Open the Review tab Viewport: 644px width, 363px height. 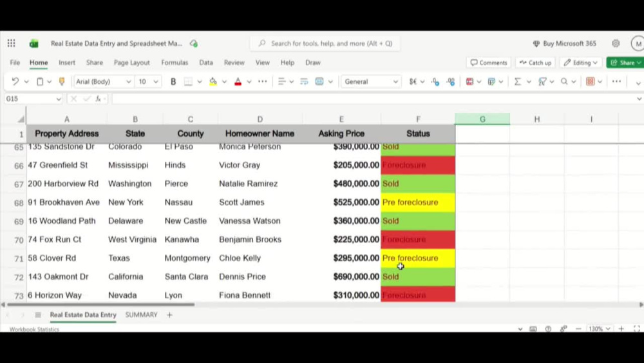234,63
